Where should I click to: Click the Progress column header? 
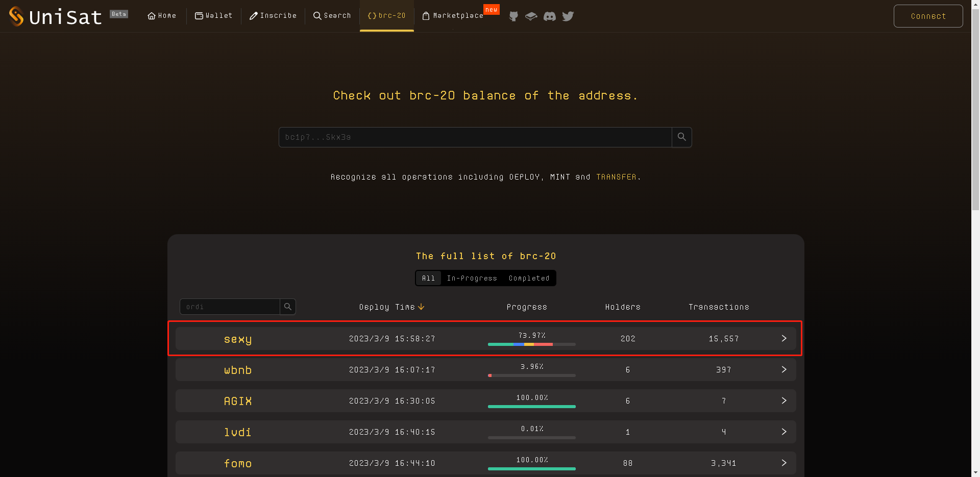coord(527,307)
